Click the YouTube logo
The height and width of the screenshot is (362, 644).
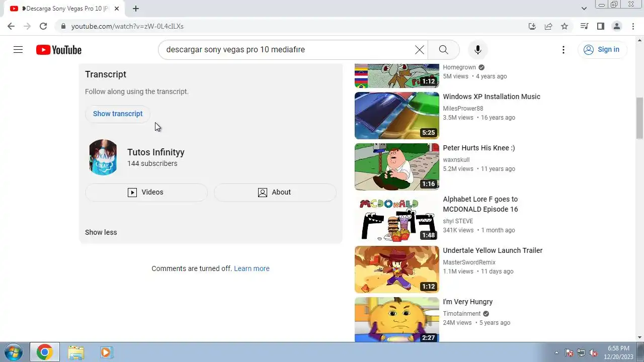pos(59,50)
